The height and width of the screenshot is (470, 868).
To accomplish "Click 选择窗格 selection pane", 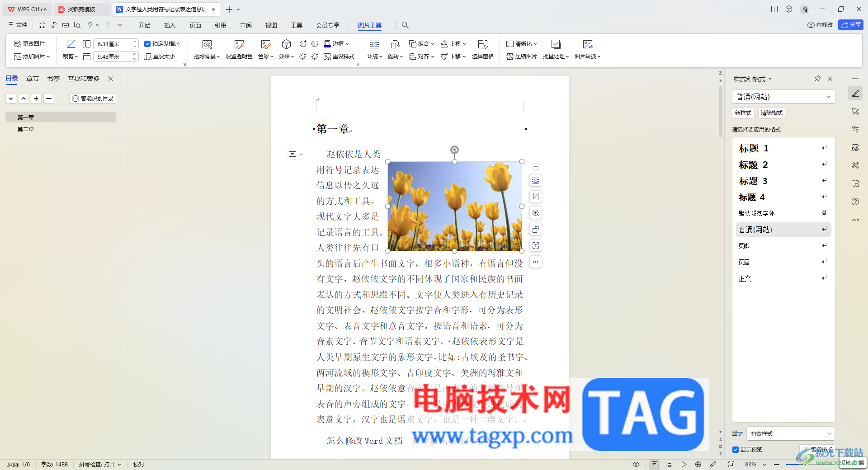I will (482, 49).
